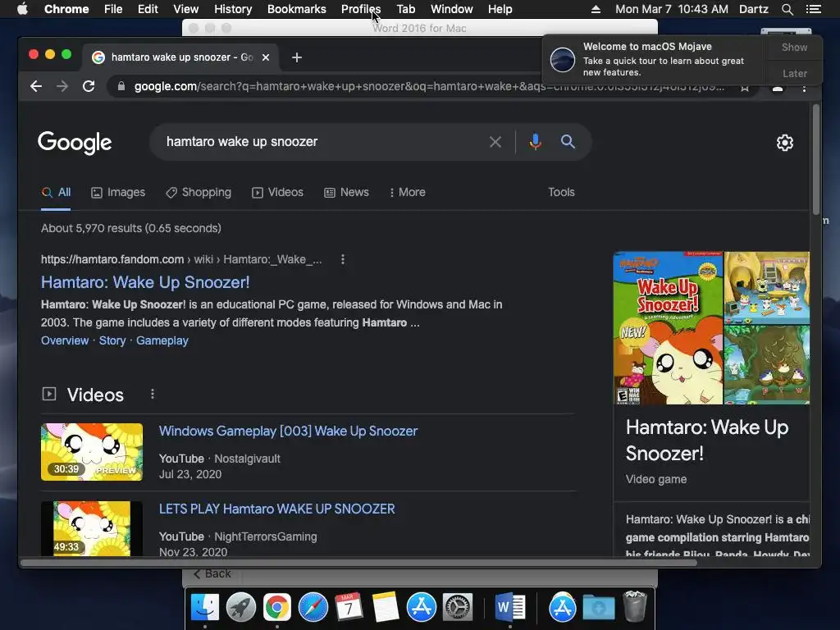Open the File menu
The image size is (840, 630).
[x=113, y=9]
